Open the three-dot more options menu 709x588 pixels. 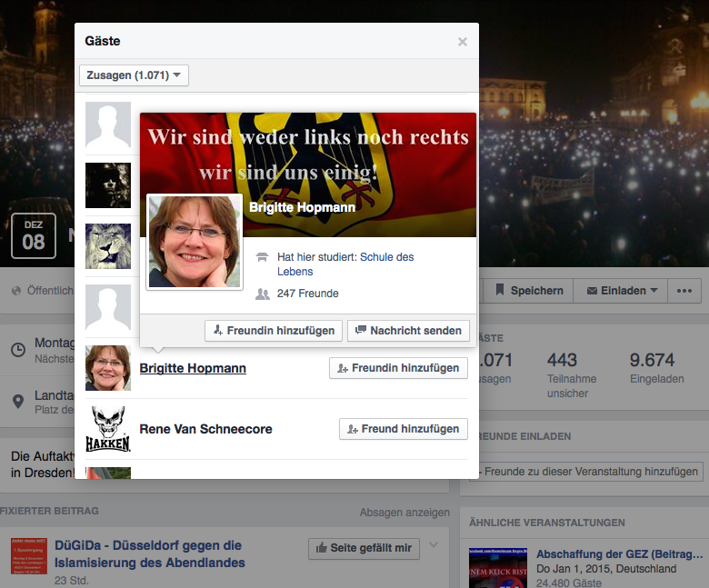coord(684,291)
